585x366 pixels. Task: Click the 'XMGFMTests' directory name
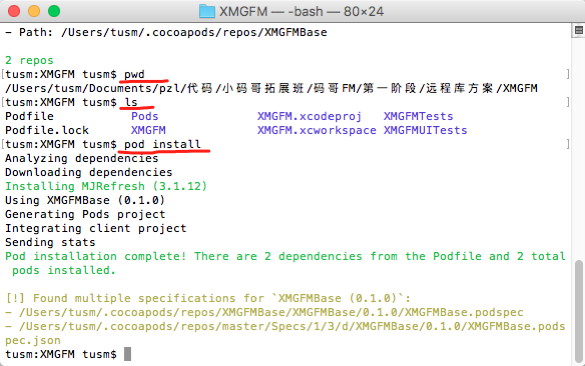click(418, 116)
